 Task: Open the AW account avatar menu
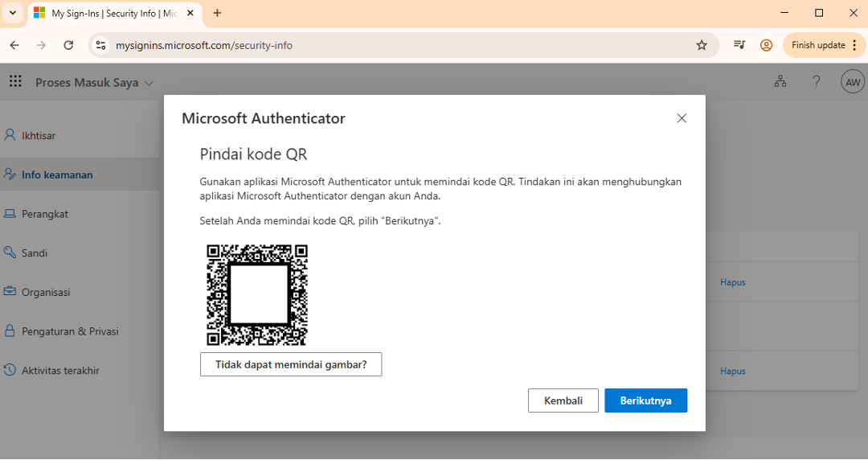point(852,82)
